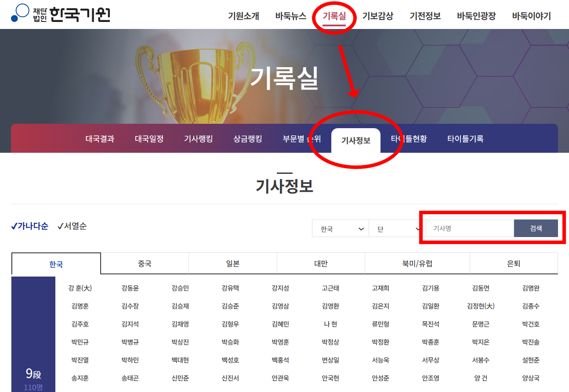Click inside the 기사명 search field
The image size is (569, 392).
[x=469, y=228]
